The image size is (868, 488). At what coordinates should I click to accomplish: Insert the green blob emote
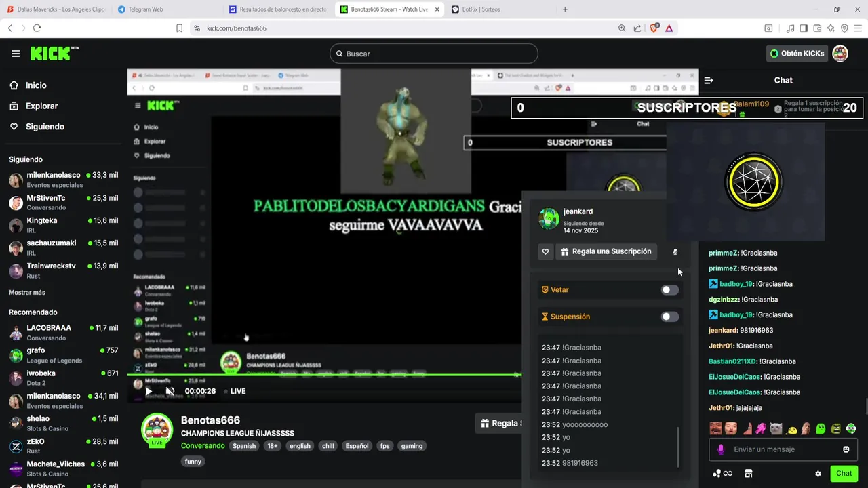(x=821, y=428)
